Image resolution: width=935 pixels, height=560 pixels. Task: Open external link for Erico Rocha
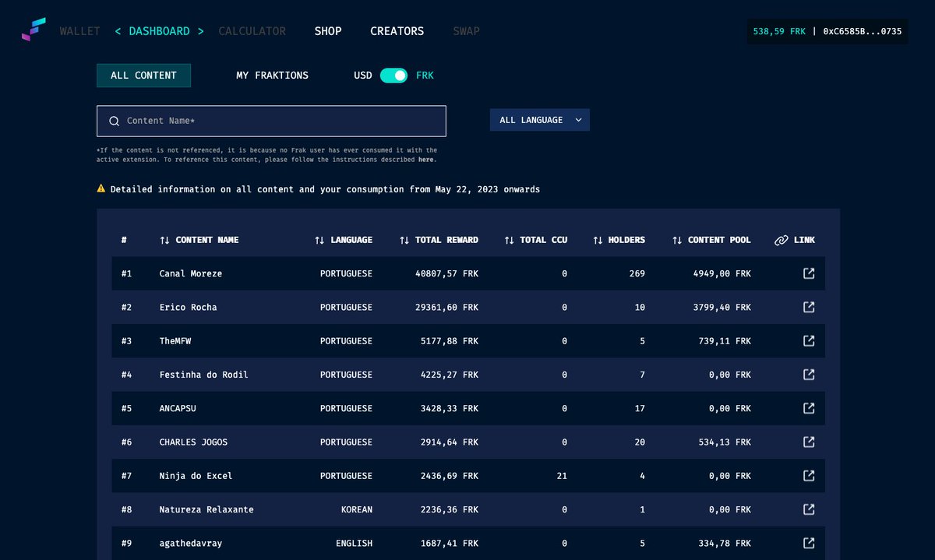pos(808,307)
